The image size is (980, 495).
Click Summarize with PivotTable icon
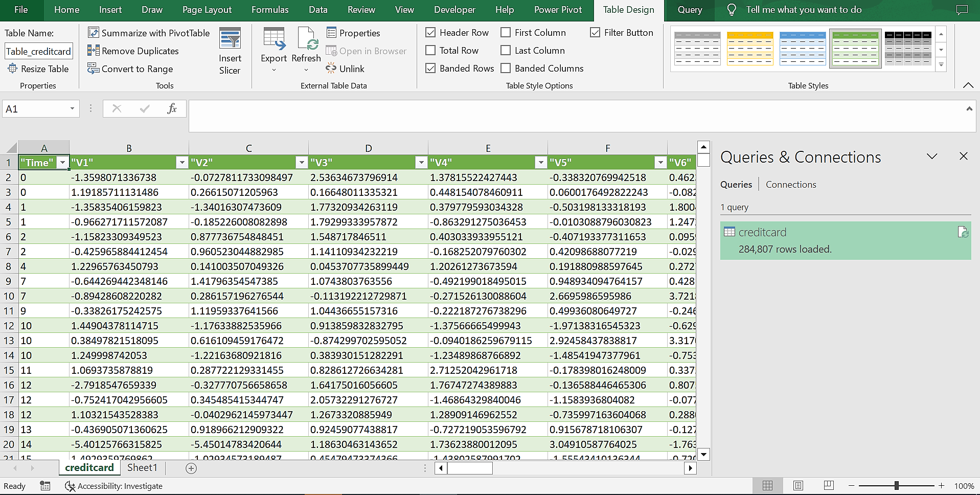tap(93, 33)
